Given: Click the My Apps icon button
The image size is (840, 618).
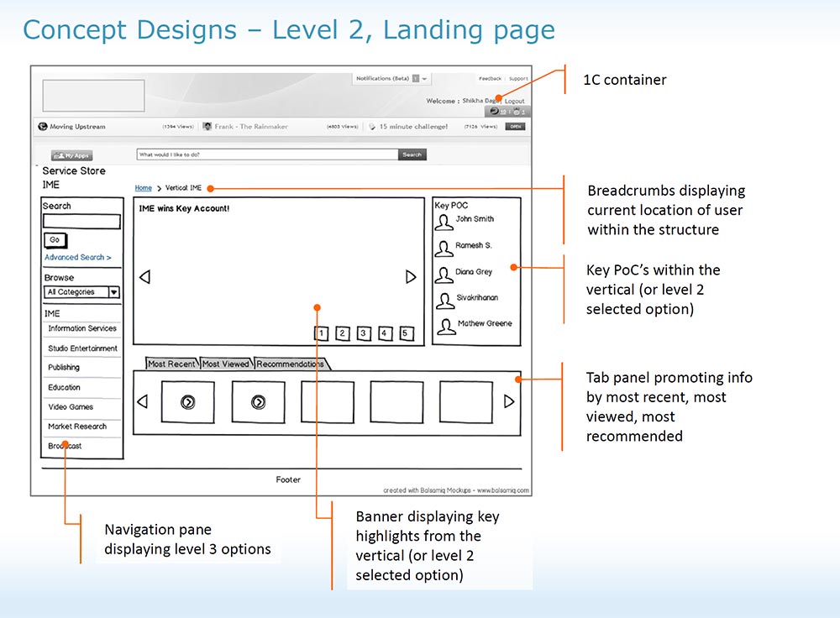Looking at the screenshot, I should coord(71,155).
